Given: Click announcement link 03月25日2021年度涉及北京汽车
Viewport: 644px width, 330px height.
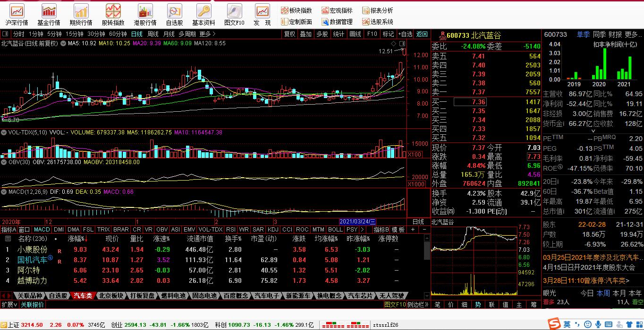Looking at the screenshot, I should [593, 257].
